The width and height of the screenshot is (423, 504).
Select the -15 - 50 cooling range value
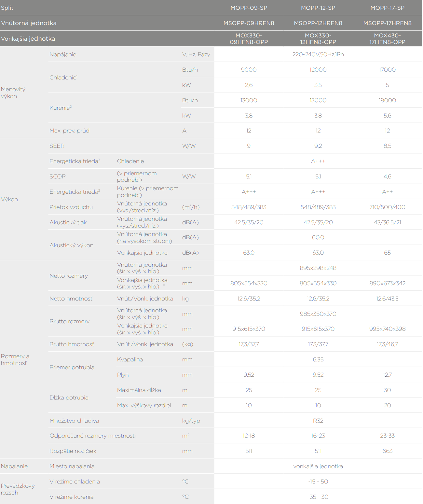318,482
